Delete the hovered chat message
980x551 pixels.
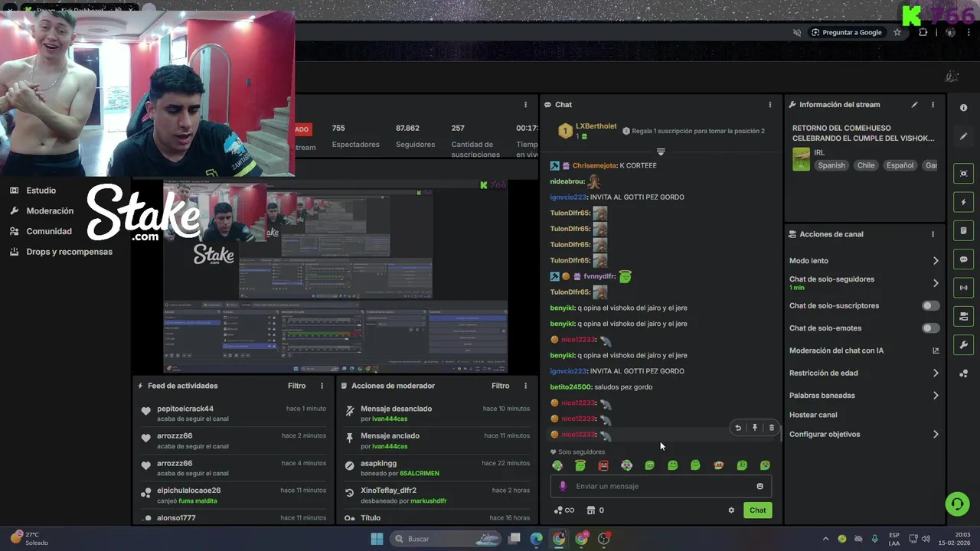[772, 428]
